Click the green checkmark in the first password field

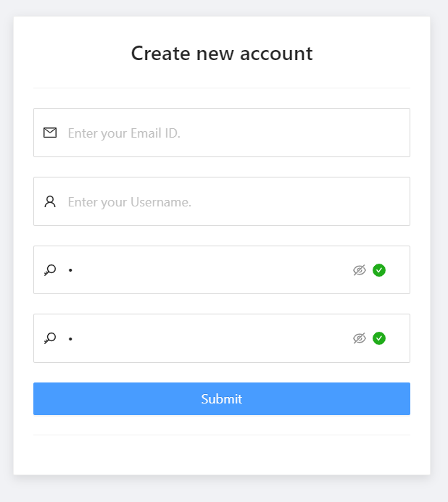(379, 270)
